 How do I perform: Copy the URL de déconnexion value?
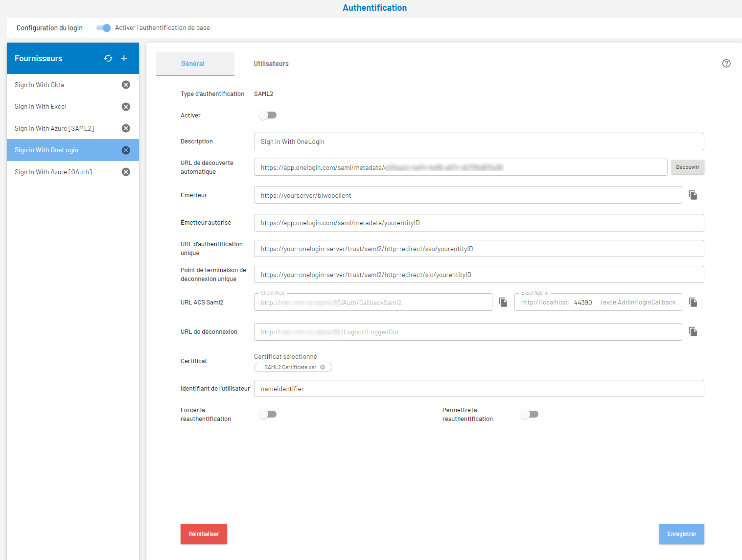point(693,332)
